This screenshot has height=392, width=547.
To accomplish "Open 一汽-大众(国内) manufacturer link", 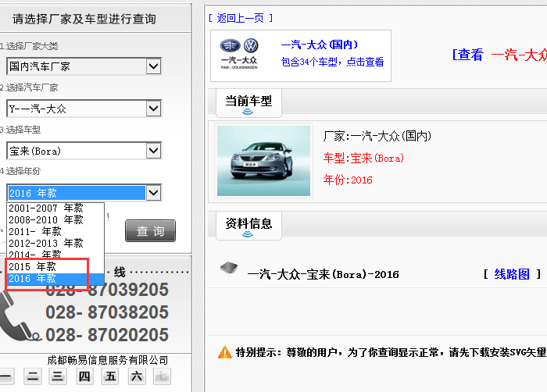I will pos(320,45).
